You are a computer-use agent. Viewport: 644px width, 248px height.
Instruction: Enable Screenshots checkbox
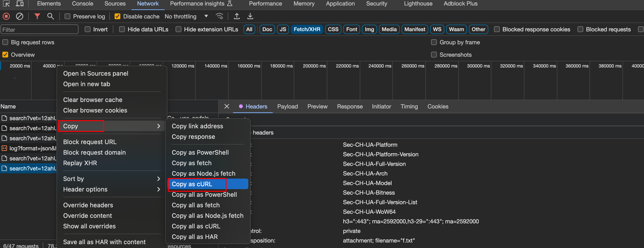[x=434, y=55]
